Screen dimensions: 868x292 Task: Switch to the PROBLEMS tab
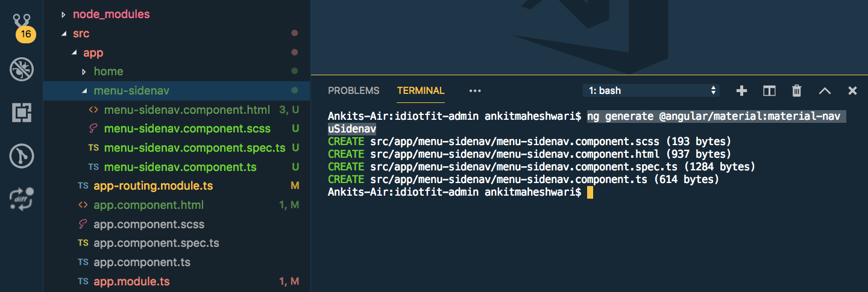(354, 91)
